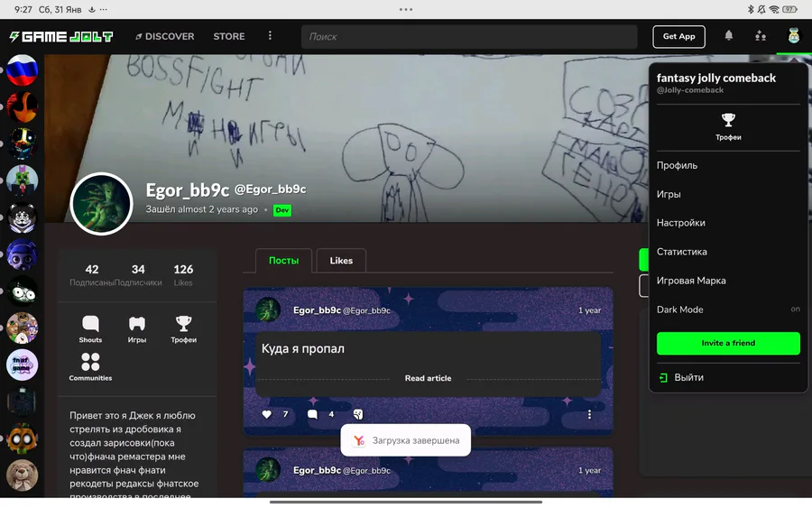Click the Выйти logout icon
The height and width of the screenshot is (508, 812).
click(x=663, y=377)
